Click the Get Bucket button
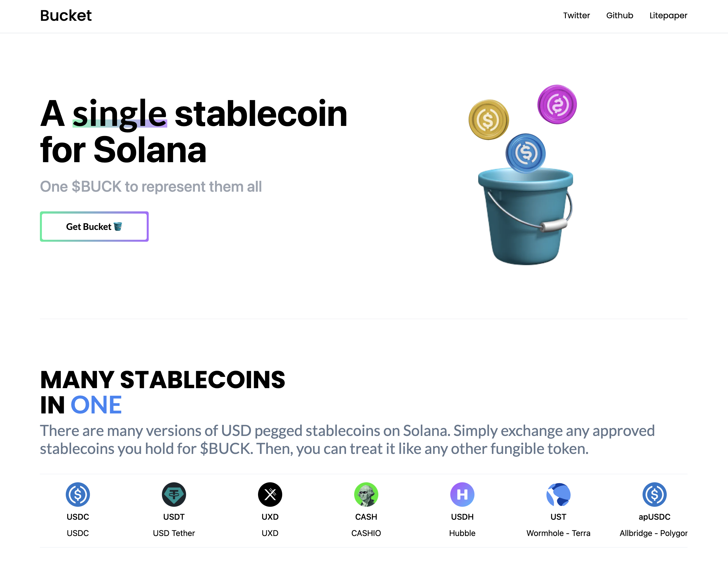728x561 pixels. coord(94,226)
